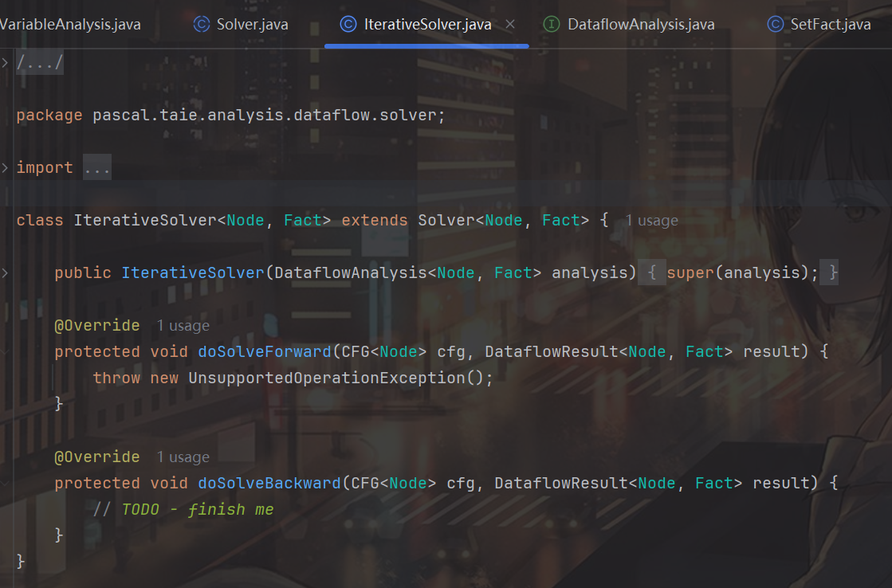Click the Solver.java class icon
This screenshot has height=588, width=892.
[202, 25]
